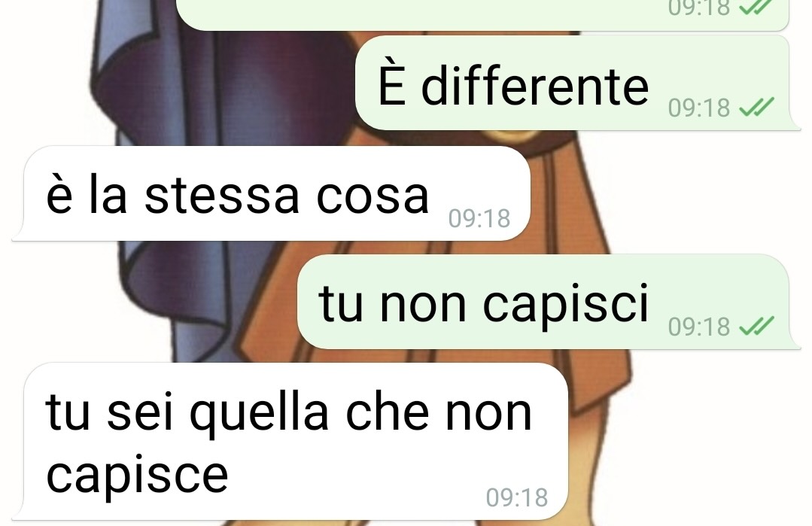The height and width of the screenshot is (526, 812).
Task: Click timestamp of the topmost partial message
Action: (698, 8)
